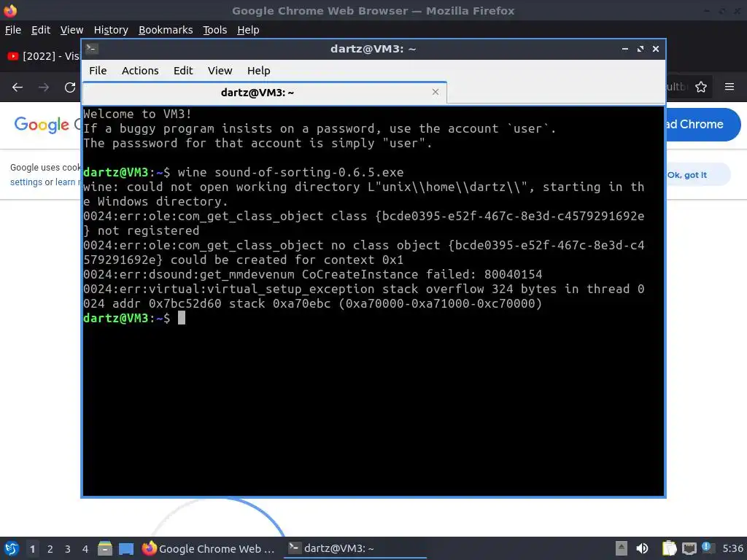Click 'CoCreateInstance failed: 80040154' error text

pyautogui.click(x=422, y=274)
